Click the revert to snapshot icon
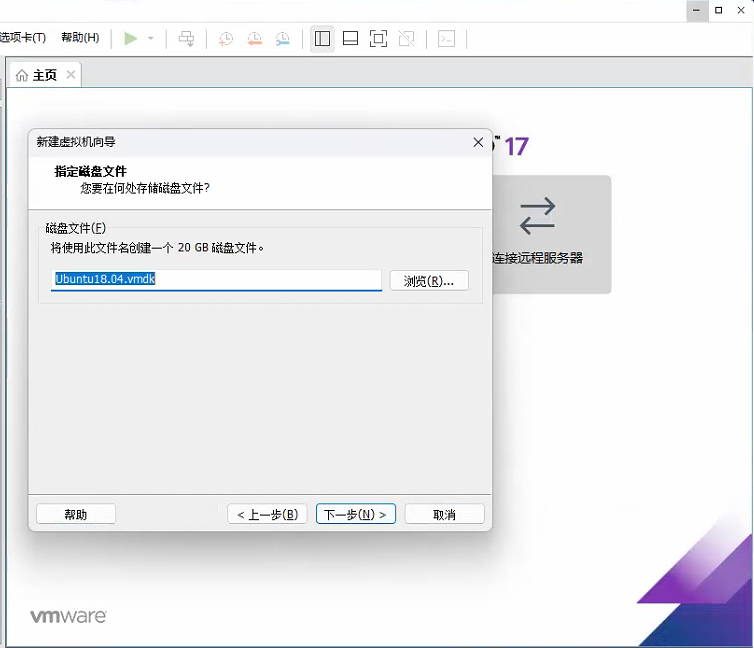The width and height of the screenshot is (754, 648). coord(254,38)
